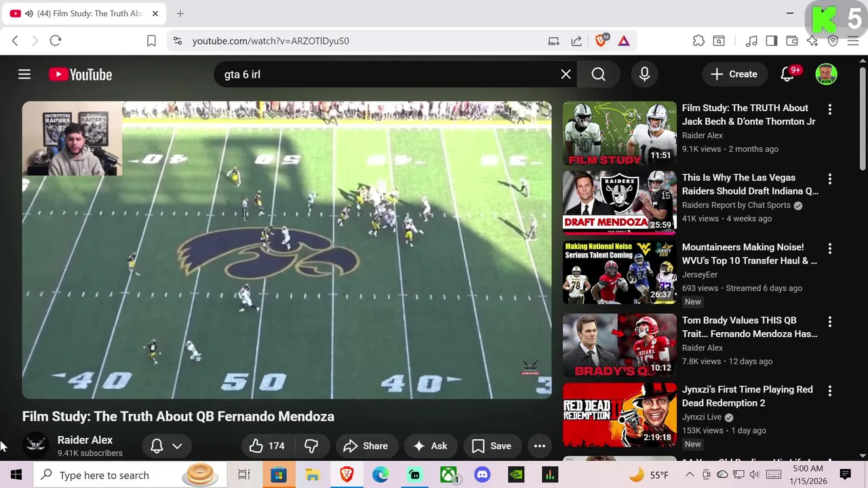Dislike the video with thumbs down
Image resolution: width=868 pixels, height=488 pixels.
311,446
